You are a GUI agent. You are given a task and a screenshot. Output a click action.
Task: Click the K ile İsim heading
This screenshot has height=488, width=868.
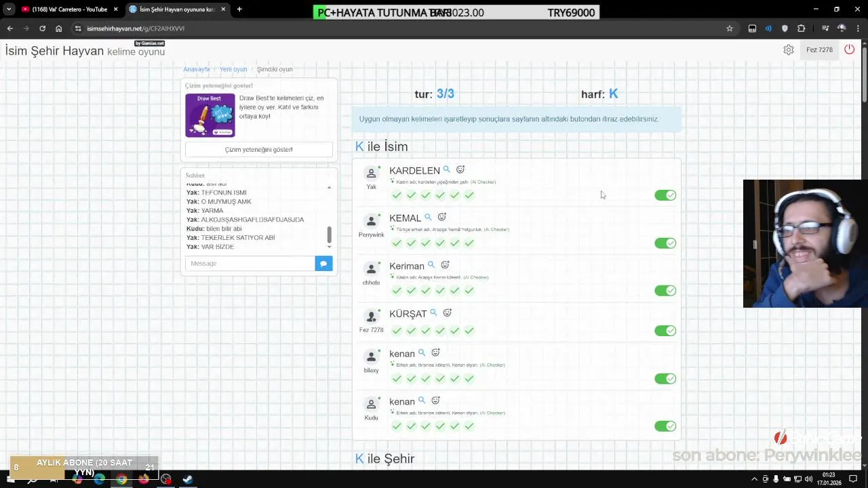(381, 146)
